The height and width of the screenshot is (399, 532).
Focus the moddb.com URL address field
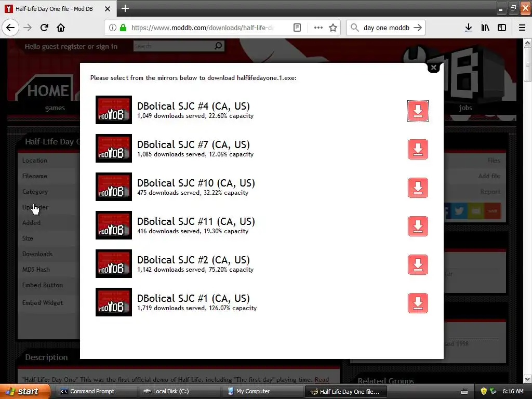[203, 28]
